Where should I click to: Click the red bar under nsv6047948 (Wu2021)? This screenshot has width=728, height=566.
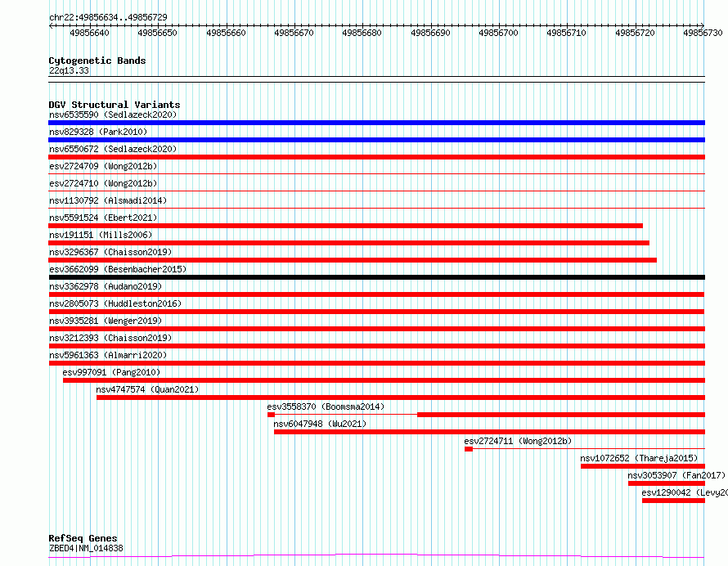[489, 432]
